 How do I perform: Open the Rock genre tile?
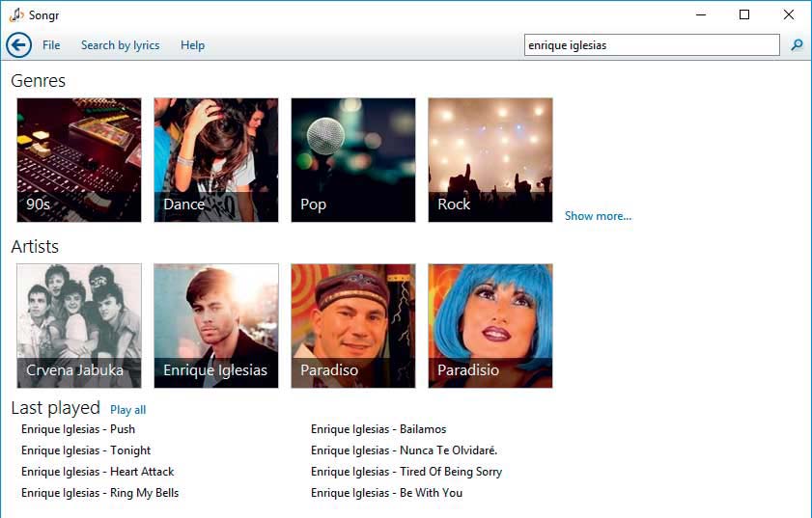pos(490,160)
